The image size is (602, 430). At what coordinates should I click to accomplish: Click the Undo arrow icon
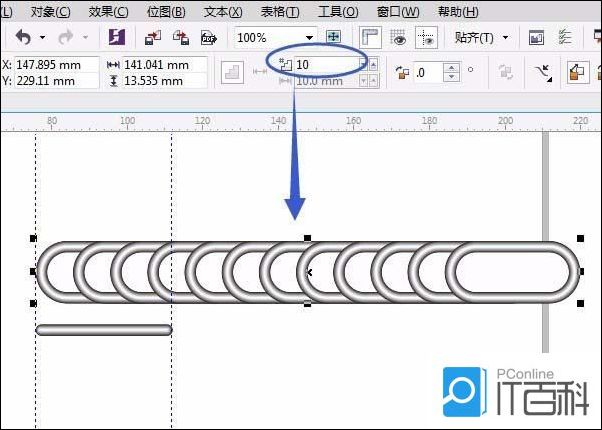point(23,37)
